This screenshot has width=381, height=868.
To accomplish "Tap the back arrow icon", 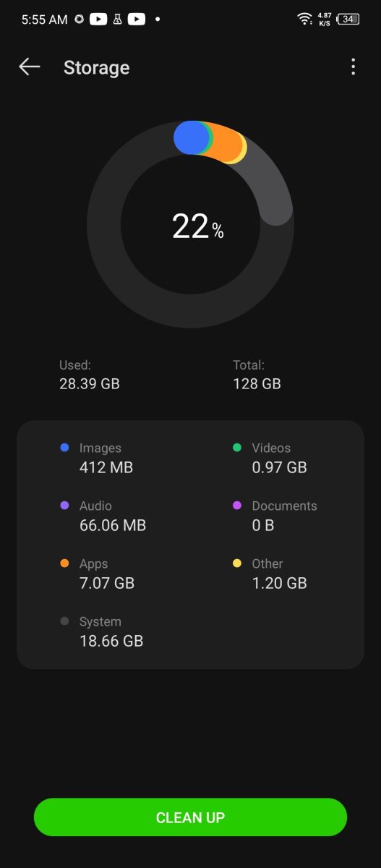I will [30, 67].
